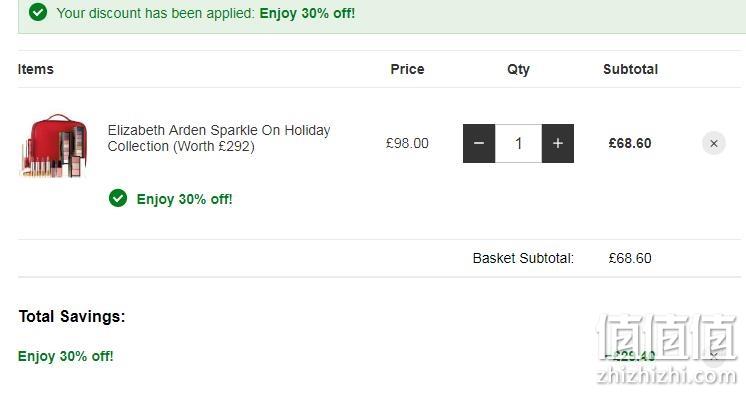Image resolution: width=746 pixels, height=393 pixels.
Task: Remove Elizabeth Arden item with the X button
Action: click(714, 143)
